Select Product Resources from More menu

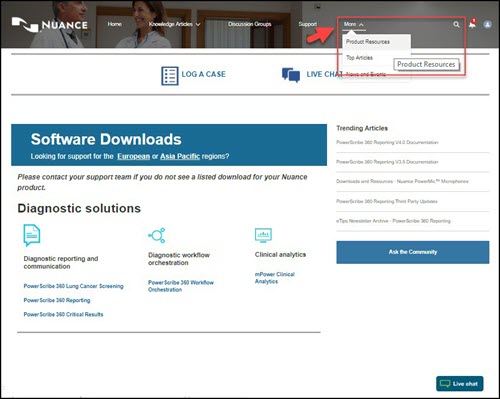[x=368, y=42]
